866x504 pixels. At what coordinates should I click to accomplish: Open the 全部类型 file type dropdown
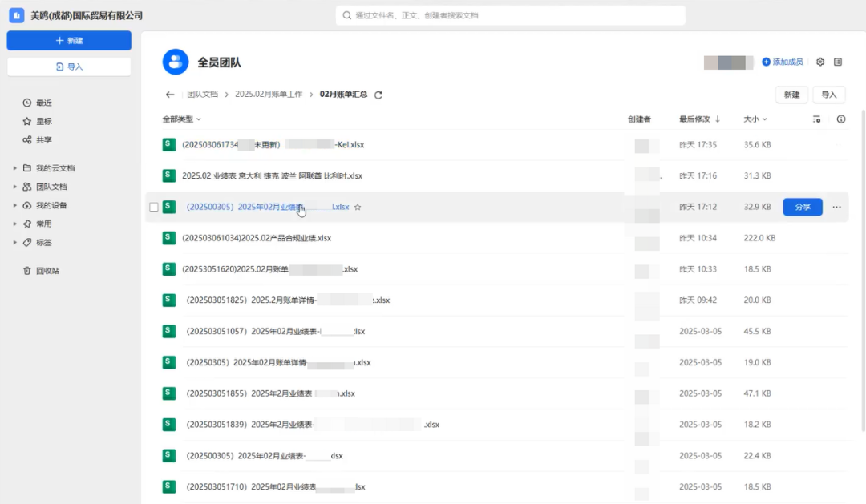[178, 119]
